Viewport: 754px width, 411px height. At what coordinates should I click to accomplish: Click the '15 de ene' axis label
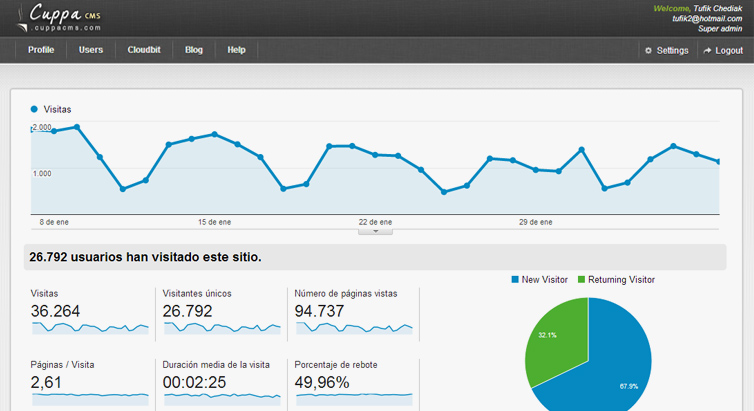[x=214, y=222]
